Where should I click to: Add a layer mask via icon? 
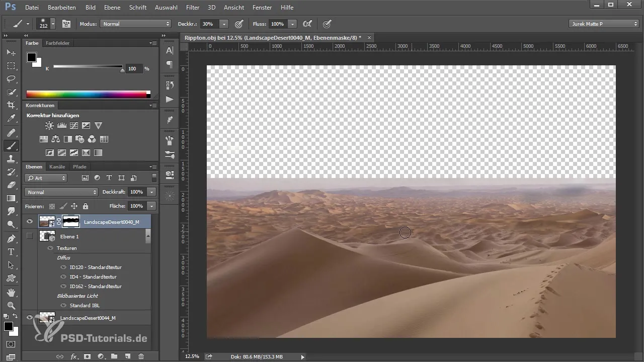click(x=87, y=356)
